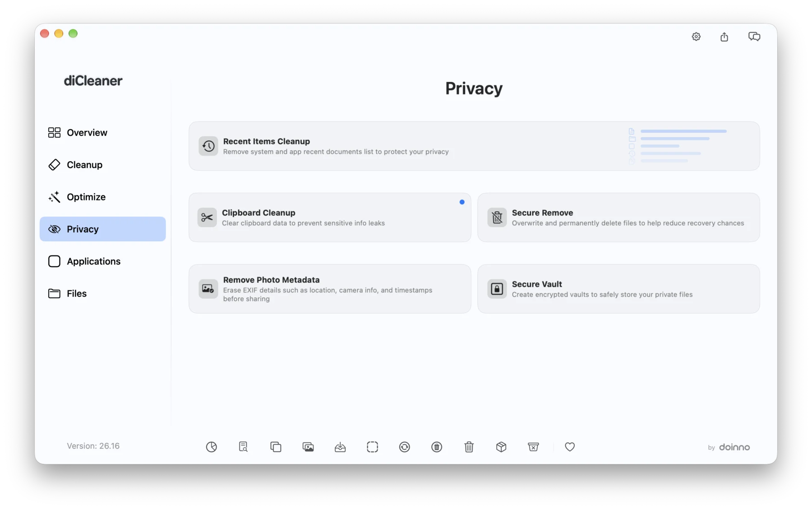Image resolution: width=812 pixels, height=510 pixels.
Task: Click the circular refresh icon in bottom toolbar
Action: tap(405, 447)
